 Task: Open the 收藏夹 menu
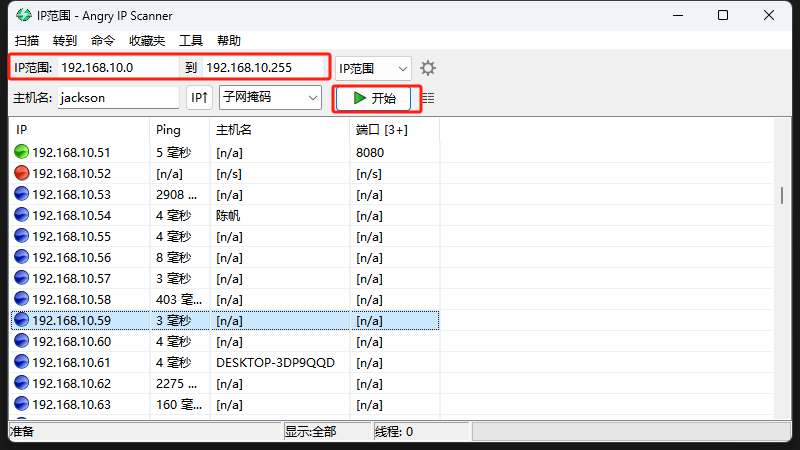[x=147, y=41]
